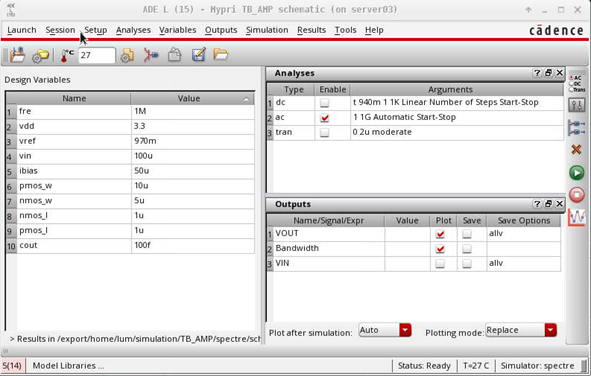
Task: Click the setup outputs icon in sidebar
Action: [577, 127]
